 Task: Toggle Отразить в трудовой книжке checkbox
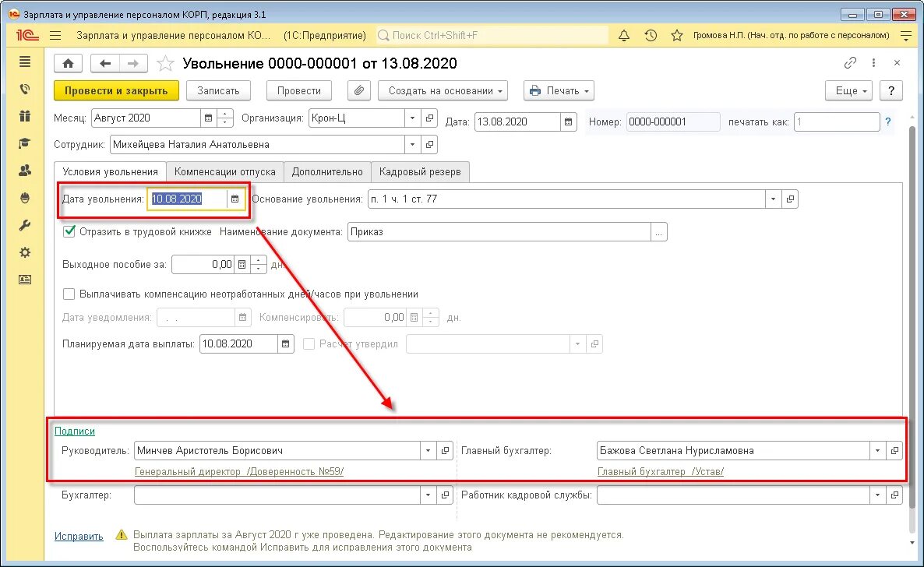point(69,231)
